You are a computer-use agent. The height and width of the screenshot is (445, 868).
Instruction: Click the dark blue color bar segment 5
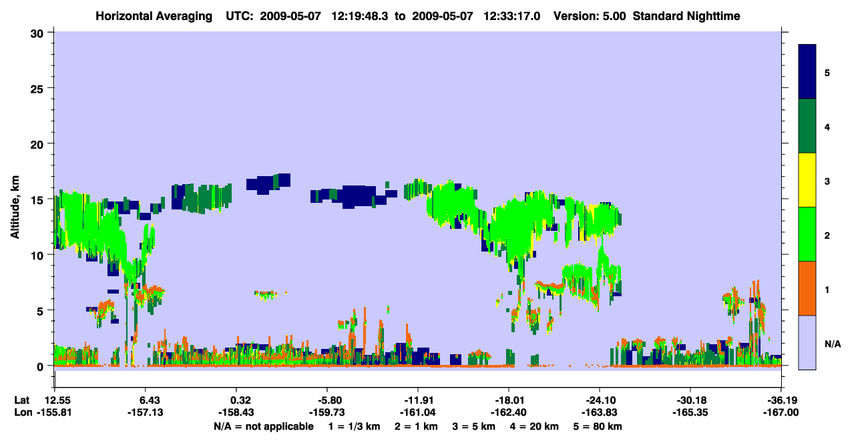click(x=807, y=71)
